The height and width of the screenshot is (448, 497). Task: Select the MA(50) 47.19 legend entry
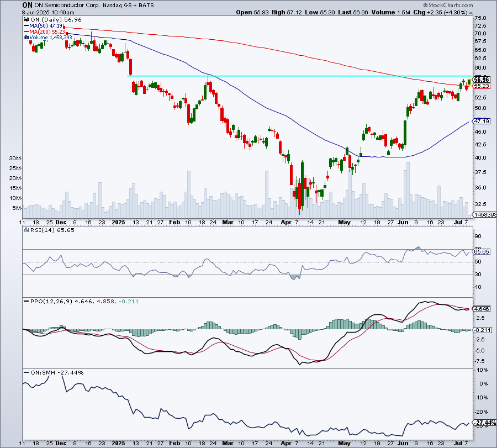click(x=46, y=25)
